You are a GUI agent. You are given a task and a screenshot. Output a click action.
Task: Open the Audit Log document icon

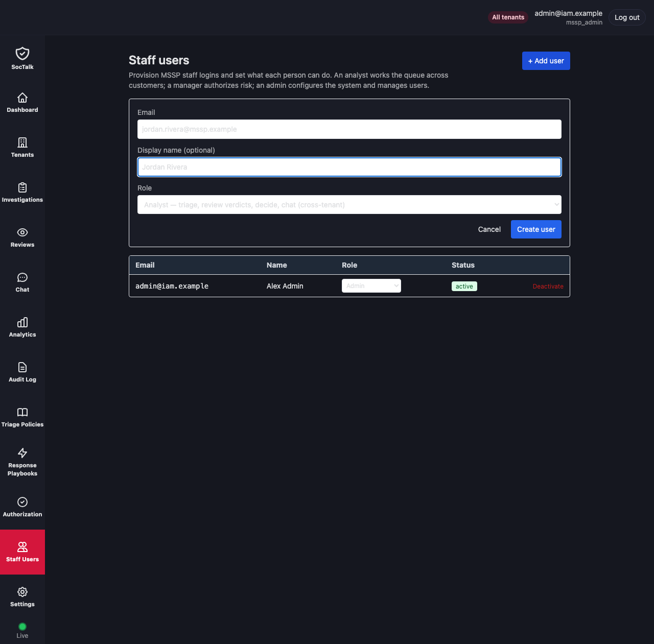coord(22,367)
